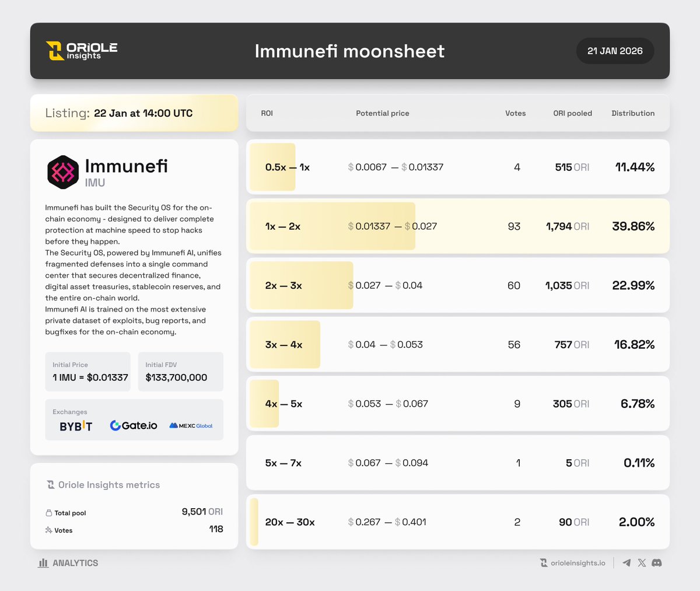Click the 1,035 ORI pooled value

568,285
